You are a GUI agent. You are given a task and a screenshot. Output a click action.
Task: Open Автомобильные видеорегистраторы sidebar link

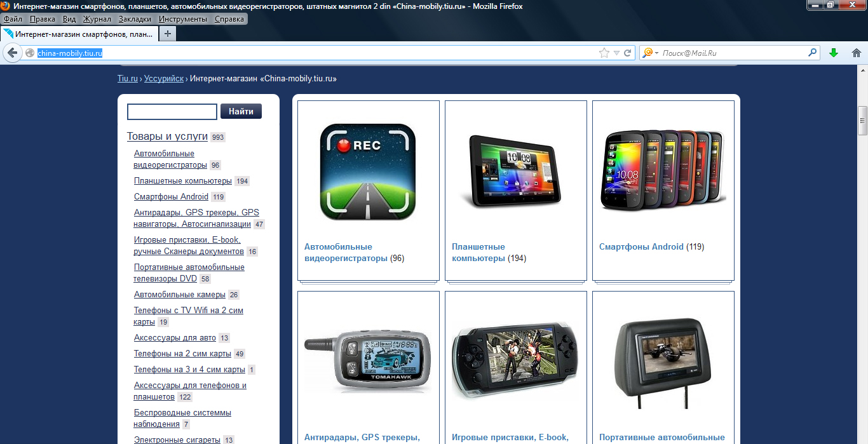[170, 159]
